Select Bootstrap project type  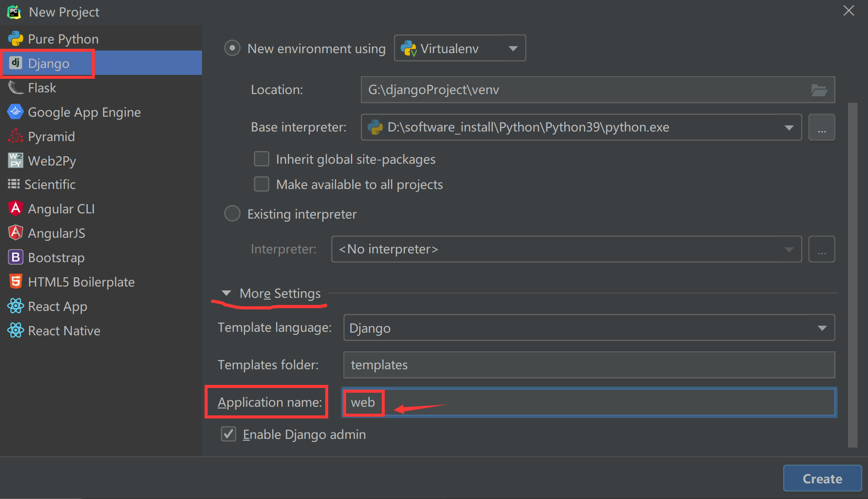click(x=101, y=257)
